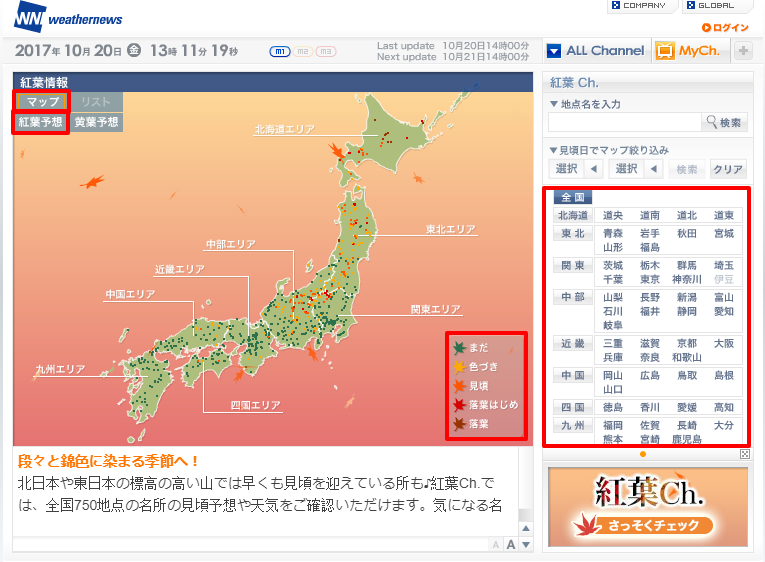
Task: Click the Weathernews logo
Action: pos(68,18)
